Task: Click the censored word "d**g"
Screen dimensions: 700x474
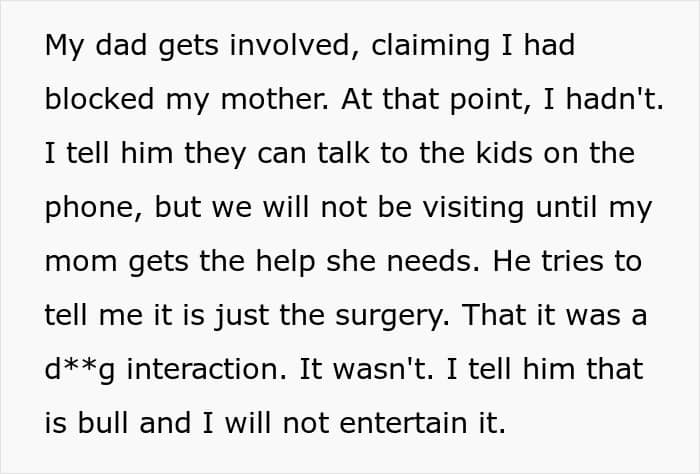Action: 79,370
